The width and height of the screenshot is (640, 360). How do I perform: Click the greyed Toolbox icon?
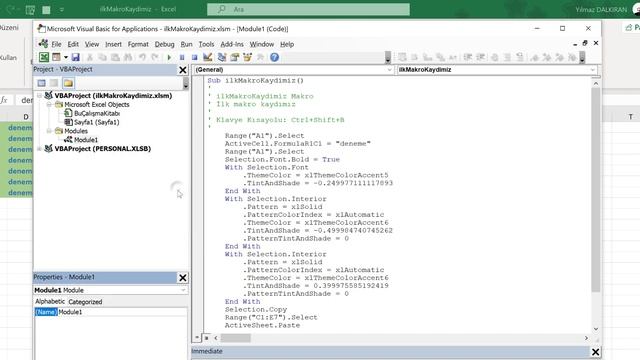click(x=260, y=58)
